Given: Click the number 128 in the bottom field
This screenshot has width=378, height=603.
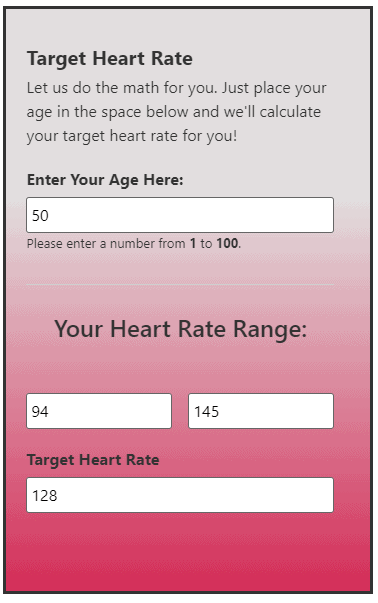Looking at the screenshot, I should coord(45,496).
